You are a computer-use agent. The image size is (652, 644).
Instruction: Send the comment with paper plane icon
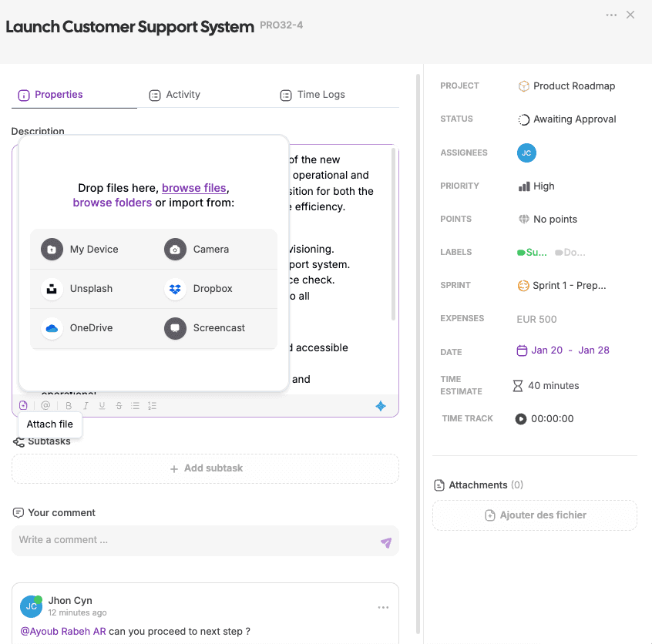click(386, 542)
